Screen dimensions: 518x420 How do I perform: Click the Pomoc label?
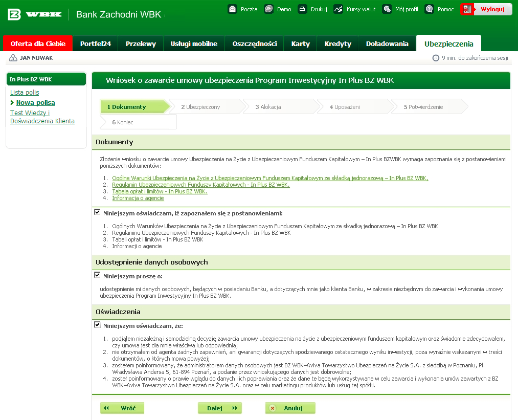coord(446,9)
